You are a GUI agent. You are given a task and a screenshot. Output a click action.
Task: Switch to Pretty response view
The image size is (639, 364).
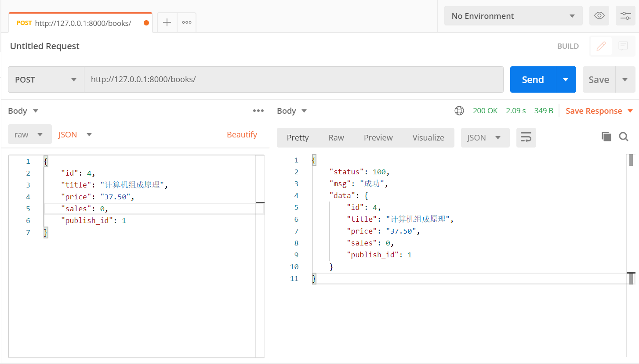298,137
